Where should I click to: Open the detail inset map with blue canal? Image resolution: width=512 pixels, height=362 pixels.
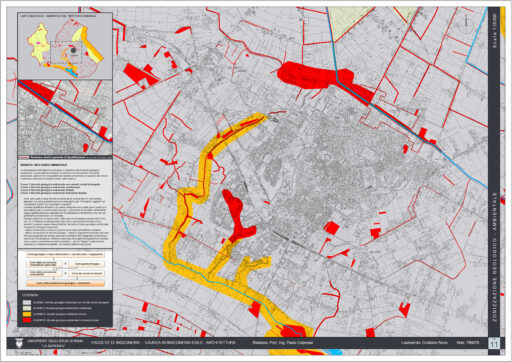pos(65,117)
